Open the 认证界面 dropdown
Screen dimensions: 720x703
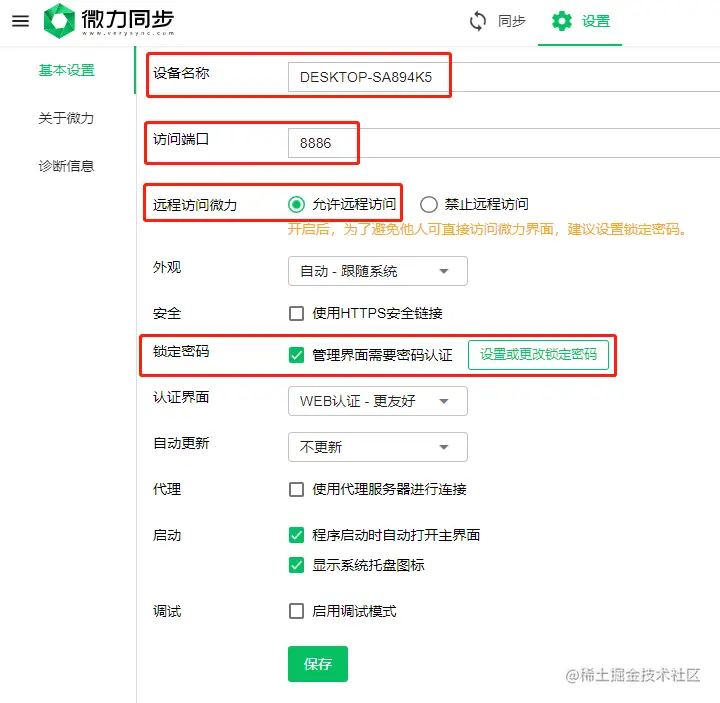pyautogui.click(x=377, y=401)
